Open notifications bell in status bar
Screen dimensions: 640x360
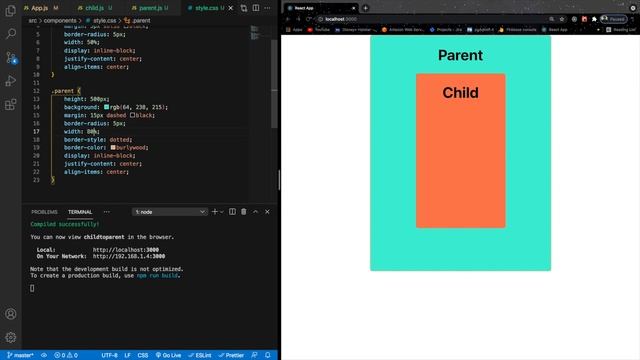click(x=268, y=355)
